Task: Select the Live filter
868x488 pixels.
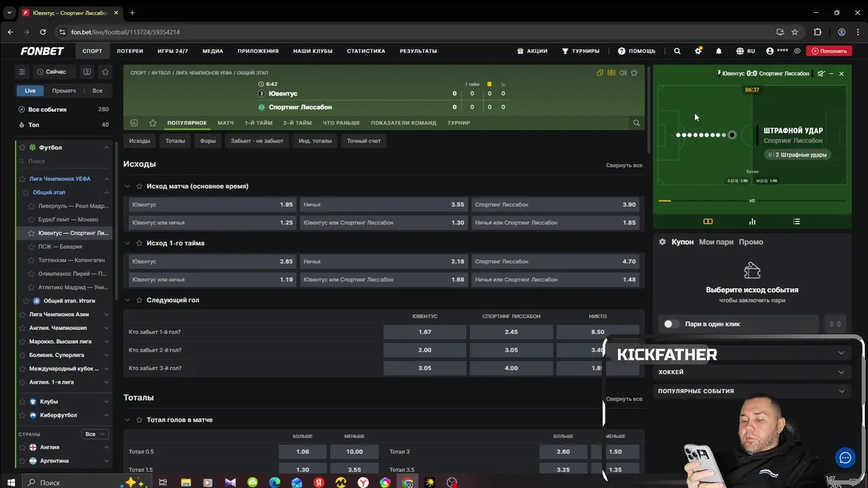Action: [x=31, y=91]
